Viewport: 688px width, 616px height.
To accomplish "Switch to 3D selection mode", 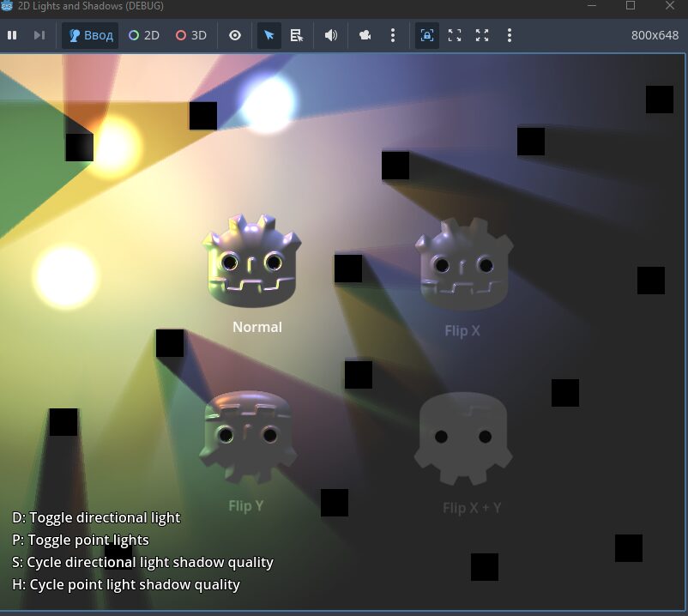I will pyautogui.click(x=191, y=35).
